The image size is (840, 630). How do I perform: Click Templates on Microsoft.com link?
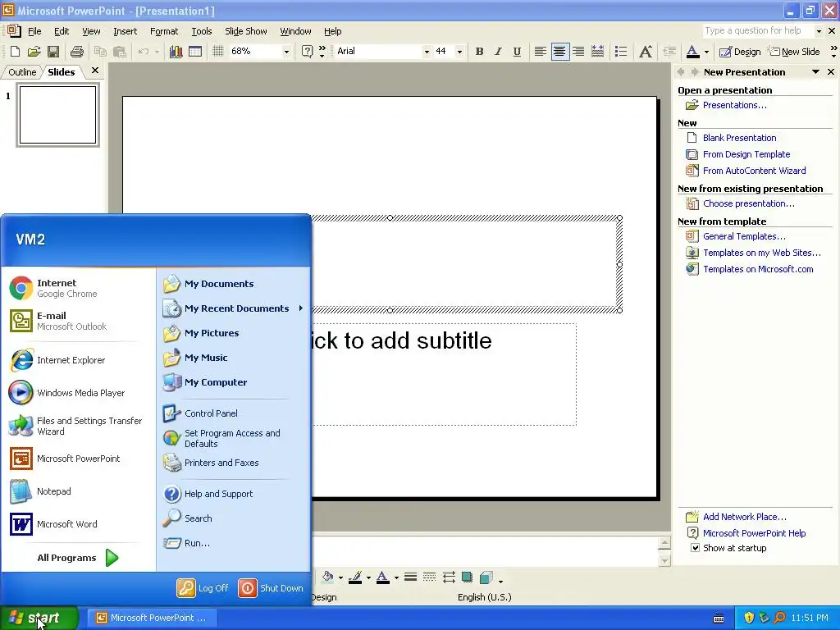point(758,269)
